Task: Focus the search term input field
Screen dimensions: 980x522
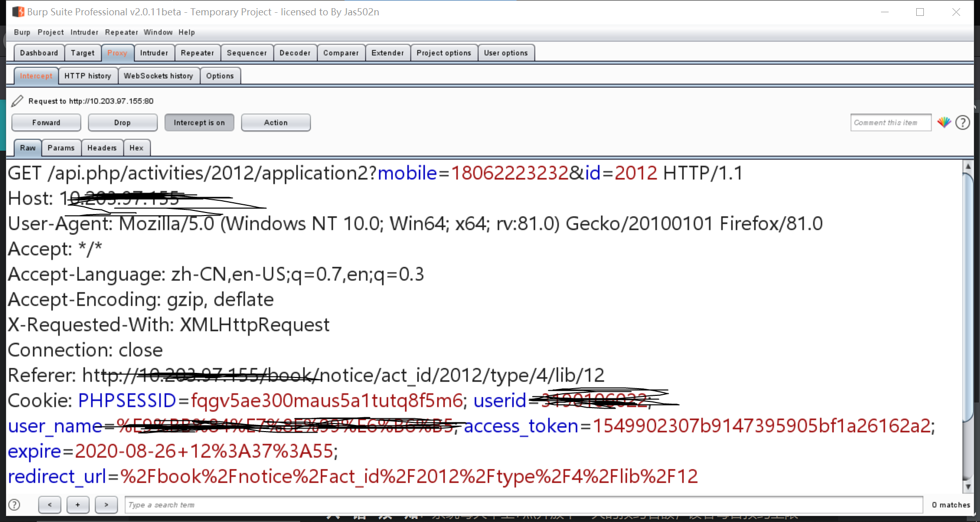Action: click(x=524, y=505)
